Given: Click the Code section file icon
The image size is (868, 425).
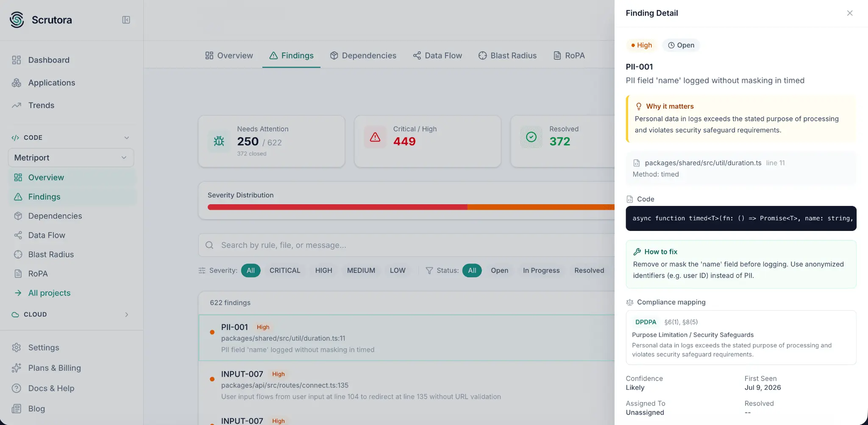Looking at the screenshot, I should coord(629,199).
